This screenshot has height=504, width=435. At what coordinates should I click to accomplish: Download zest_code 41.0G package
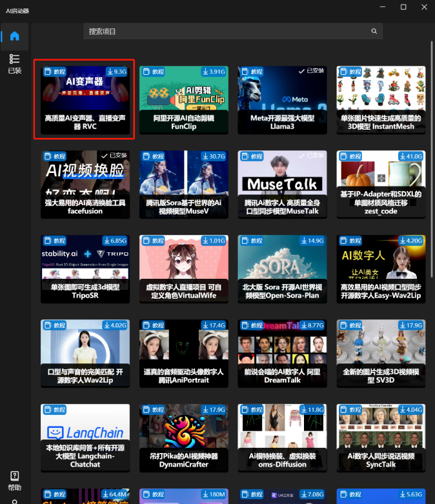pyautogui.click(x=410, y=156)
